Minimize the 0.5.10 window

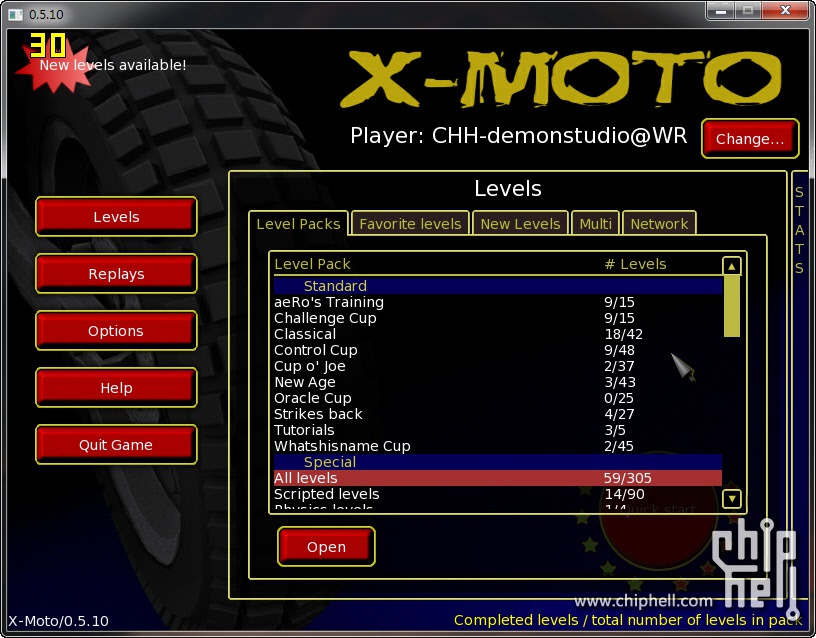tap(720, 10)
